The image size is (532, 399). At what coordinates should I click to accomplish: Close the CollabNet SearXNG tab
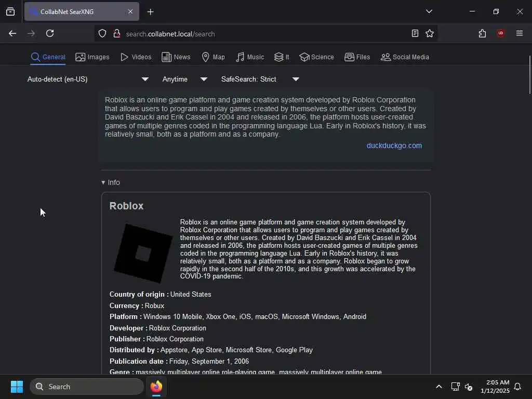[x=130, y=11]
